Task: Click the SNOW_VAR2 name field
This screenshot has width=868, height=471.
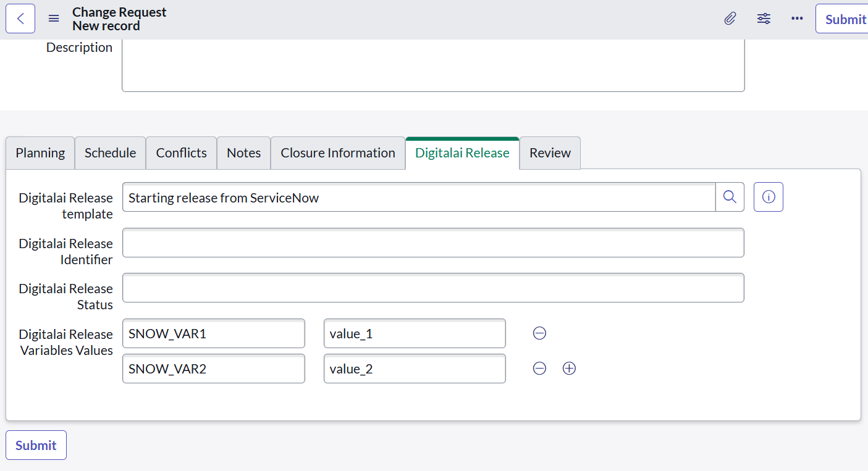Action: click(x=214, y=369)
